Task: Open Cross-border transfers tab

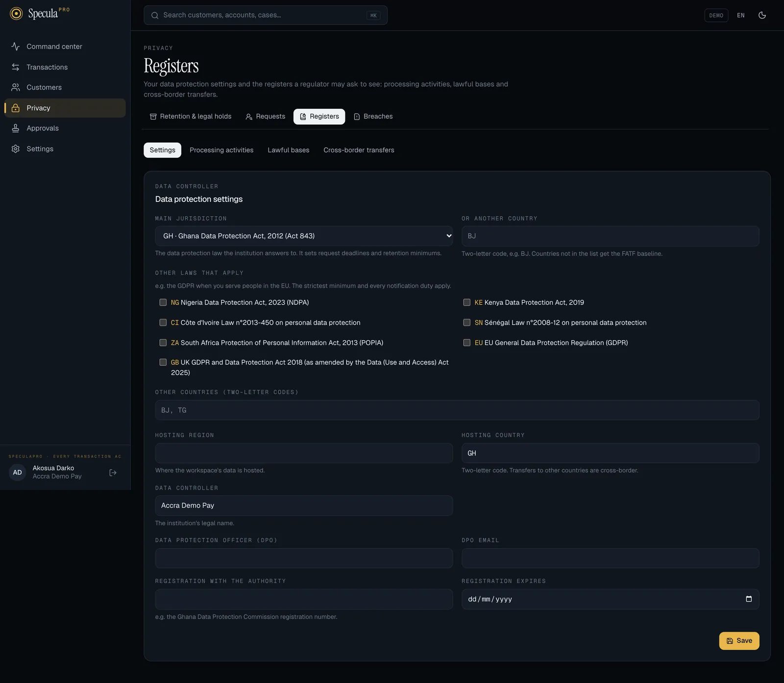Action: coord(359,150)
